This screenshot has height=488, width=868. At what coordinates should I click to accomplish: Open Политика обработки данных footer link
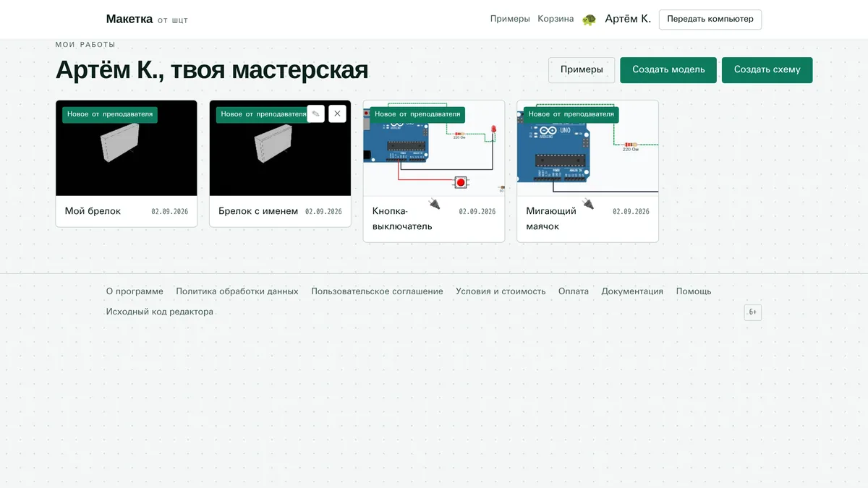[237, 291]
